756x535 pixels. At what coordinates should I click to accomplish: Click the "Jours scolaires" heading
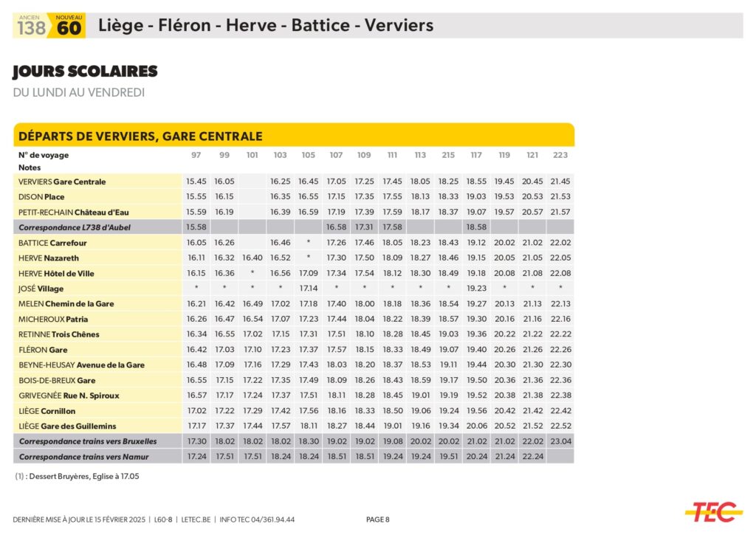point(85,72)
